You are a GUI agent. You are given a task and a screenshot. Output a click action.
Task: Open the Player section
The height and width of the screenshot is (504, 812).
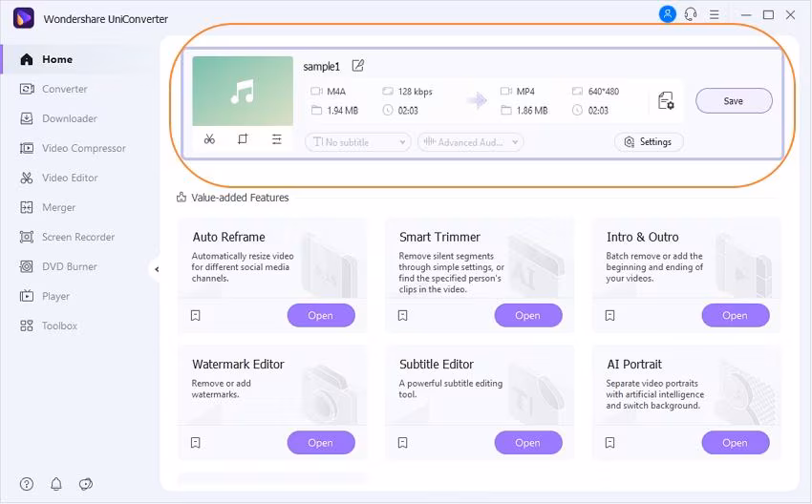click(x=80, y=296)
